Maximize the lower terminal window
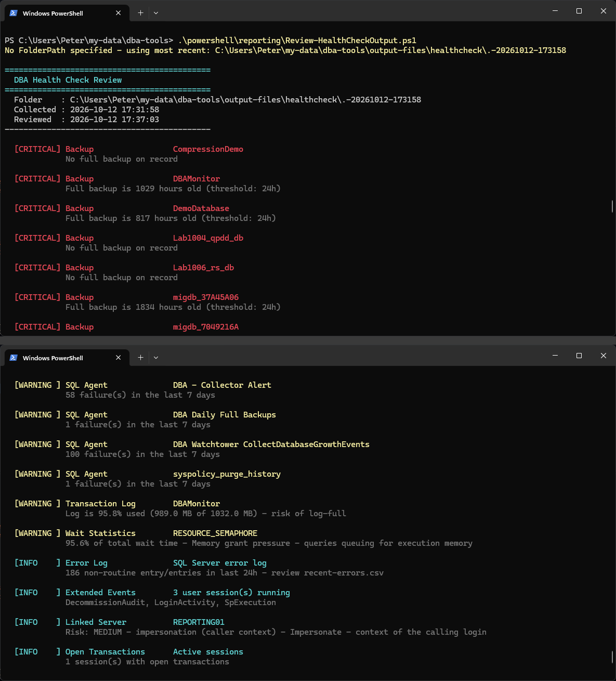The image size is (616, 681). coord(579,356)
